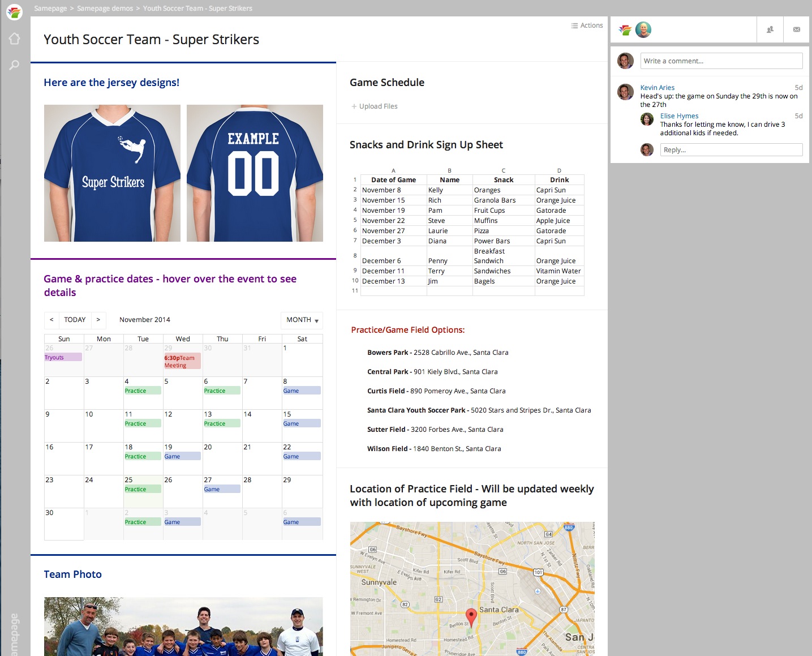
Task: Click Game event on November 15
Action: [302, 423]
